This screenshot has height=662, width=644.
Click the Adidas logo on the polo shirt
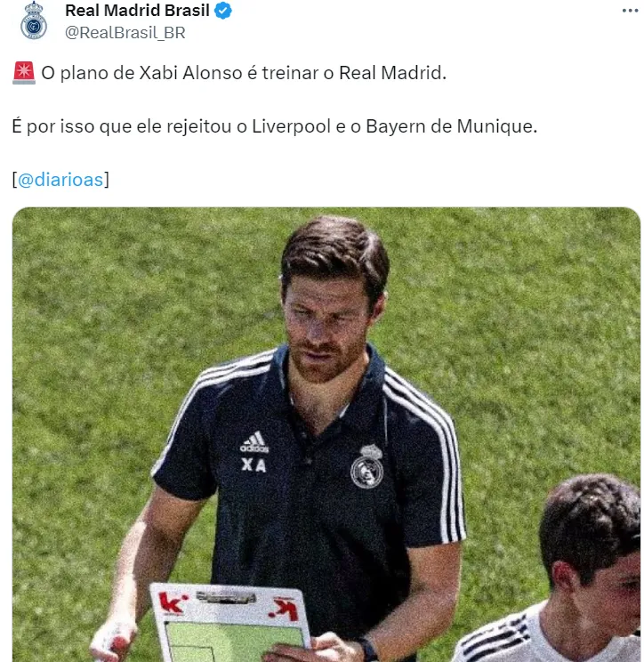point(254,442)
